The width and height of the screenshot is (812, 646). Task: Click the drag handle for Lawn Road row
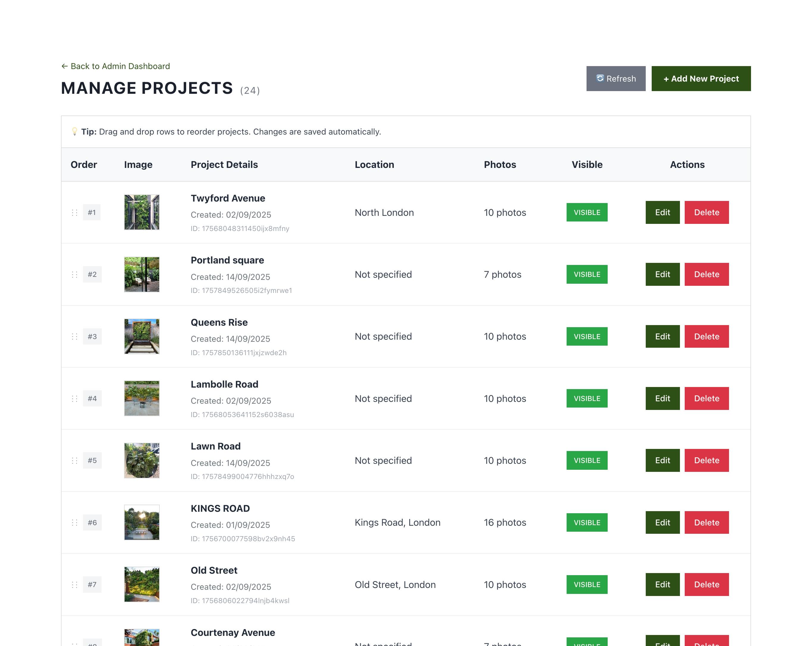[x=75, y=461]
